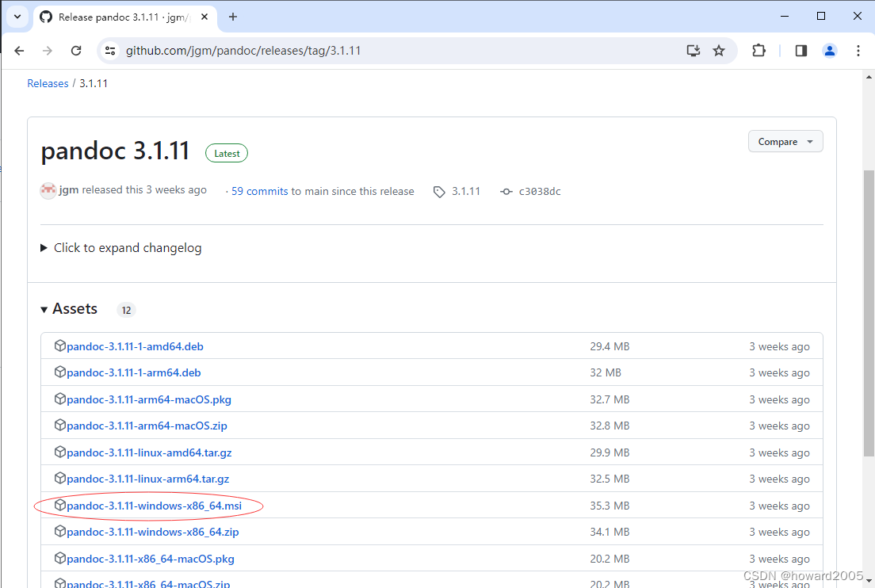
Task: Download pandoc-3.1.11-linux-amd64.tar.gz
Action: [x=149, y=452]
